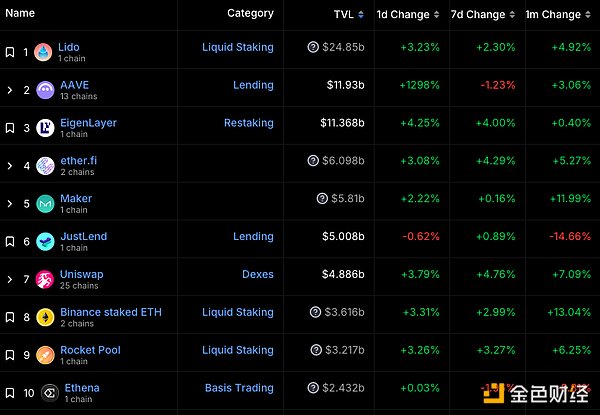Click the Restaking category link
The image size is (600, 415).
click(x=248, y=123)
